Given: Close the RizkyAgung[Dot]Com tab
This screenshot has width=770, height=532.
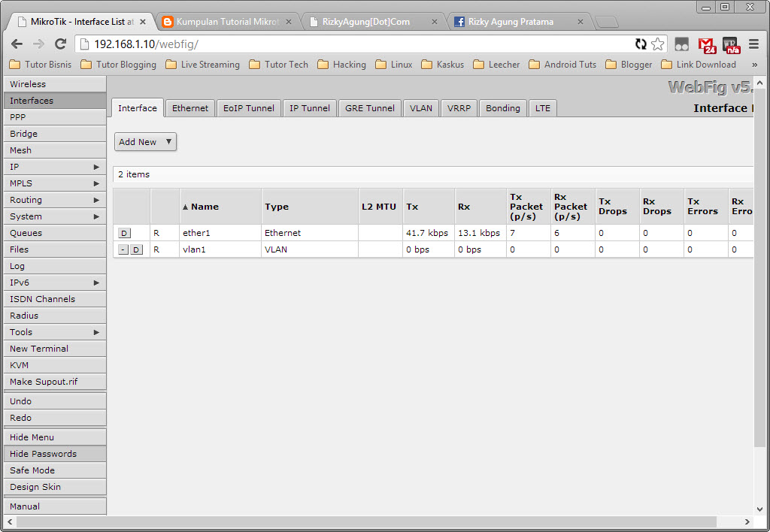Looking at the screenshot, I should pyautogui.click(x=434, y=22).
